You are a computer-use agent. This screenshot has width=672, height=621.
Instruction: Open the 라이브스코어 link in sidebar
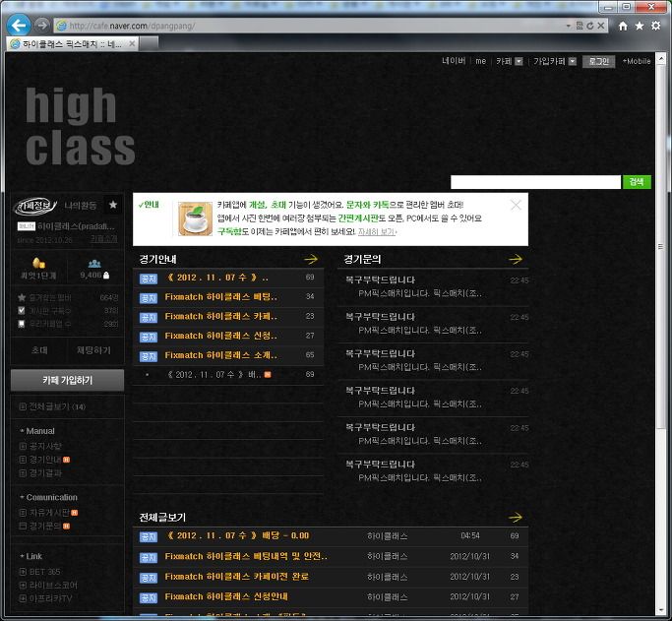(53, 586)
